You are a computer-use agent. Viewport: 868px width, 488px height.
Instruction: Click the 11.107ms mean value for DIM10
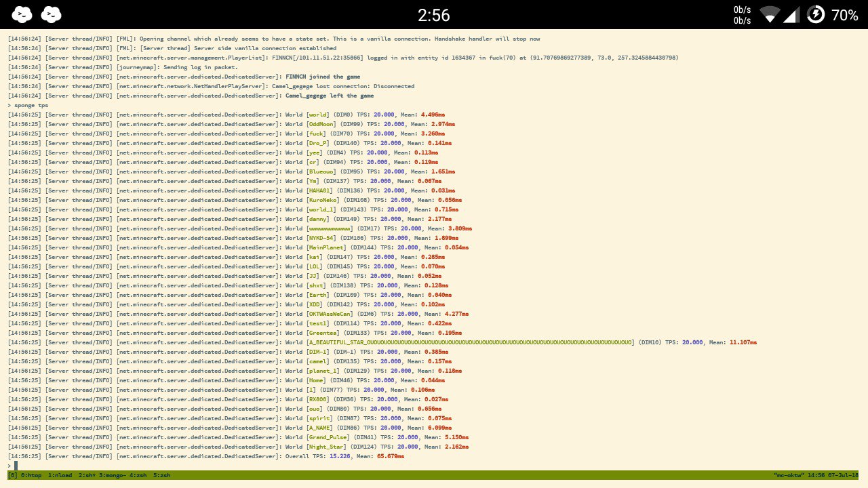pyautogui.click(x=743, y=342)
